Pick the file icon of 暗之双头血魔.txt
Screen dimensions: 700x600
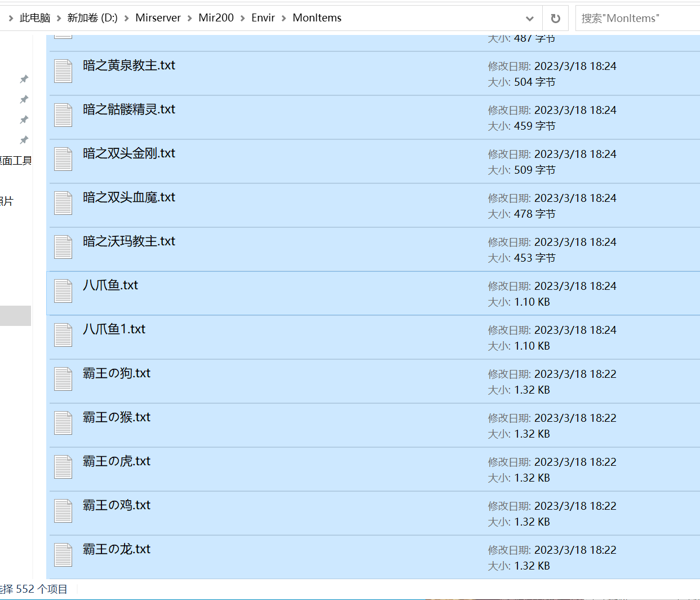(x=63, y=203)
